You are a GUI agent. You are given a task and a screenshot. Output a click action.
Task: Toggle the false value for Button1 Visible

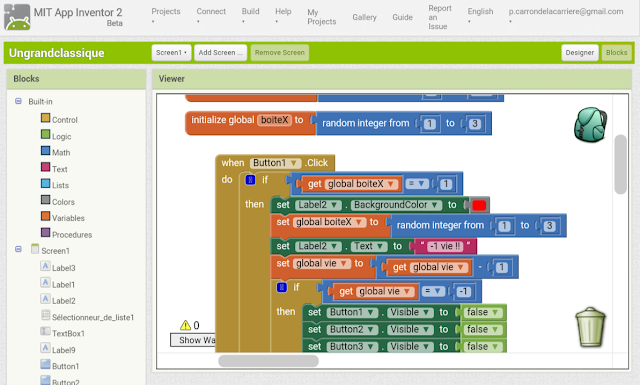[482, 312]
